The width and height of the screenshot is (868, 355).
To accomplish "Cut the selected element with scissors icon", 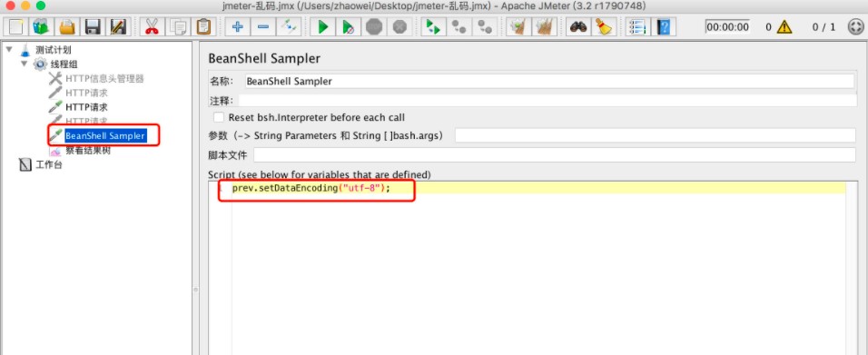I will 152,26.
